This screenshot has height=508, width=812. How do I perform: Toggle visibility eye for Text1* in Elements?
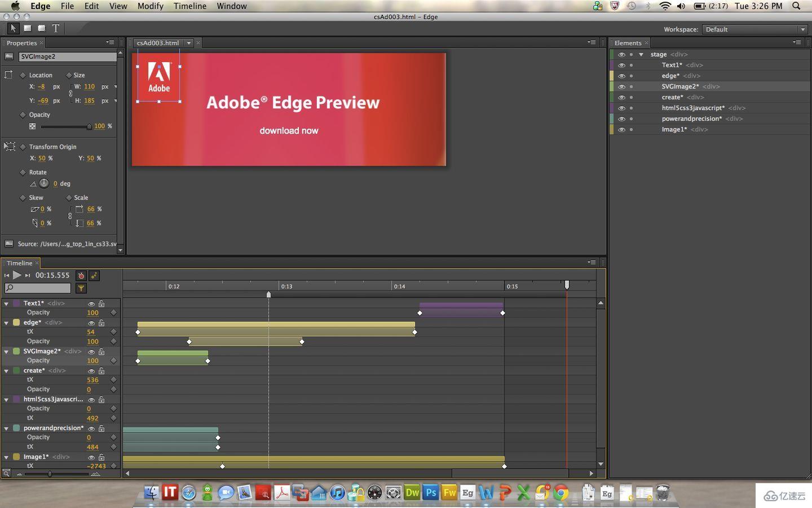click(x=621, y=65)
